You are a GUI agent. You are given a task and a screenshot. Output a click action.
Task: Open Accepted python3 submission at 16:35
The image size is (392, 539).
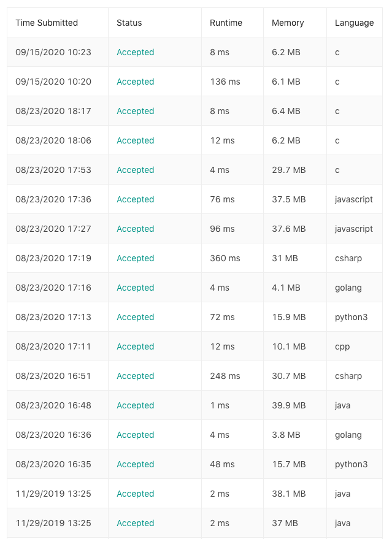tap(135, 464)
